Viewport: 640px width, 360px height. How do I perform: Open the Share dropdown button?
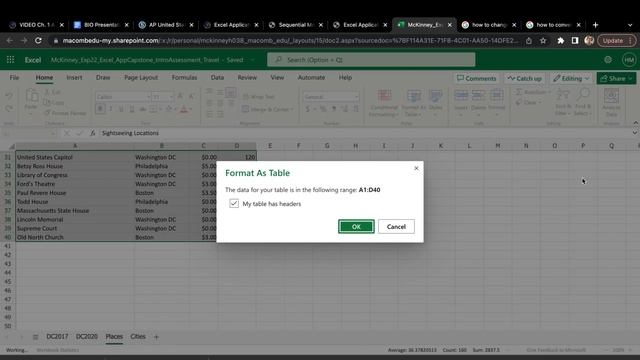(x=616, y=78)
